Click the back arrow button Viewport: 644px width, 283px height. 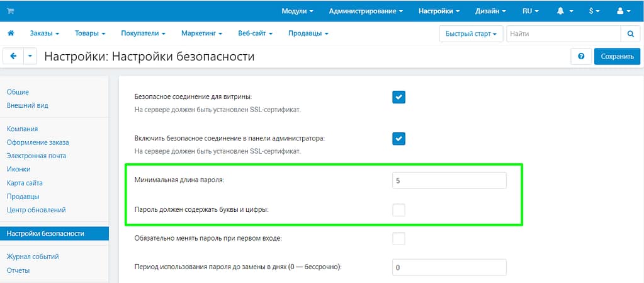(13, 56)
